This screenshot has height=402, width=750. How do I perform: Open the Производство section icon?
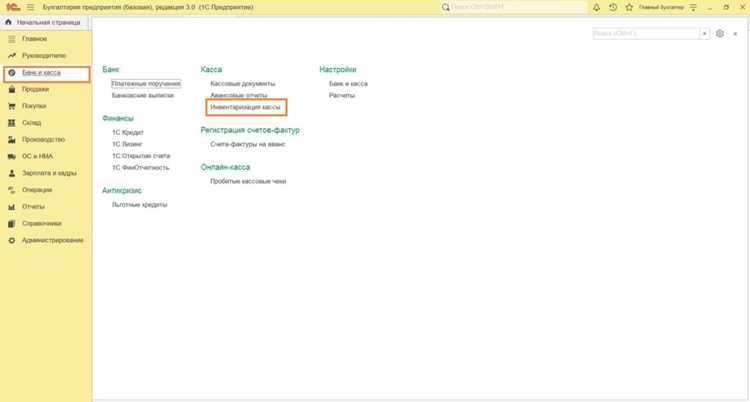click(x=12, y=139)
